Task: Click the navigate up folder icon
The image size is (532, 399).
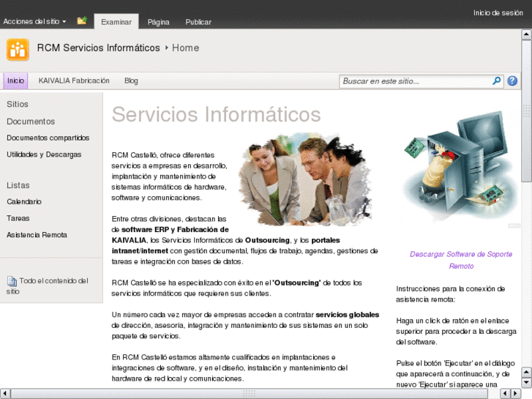Action: pos(82,21)
